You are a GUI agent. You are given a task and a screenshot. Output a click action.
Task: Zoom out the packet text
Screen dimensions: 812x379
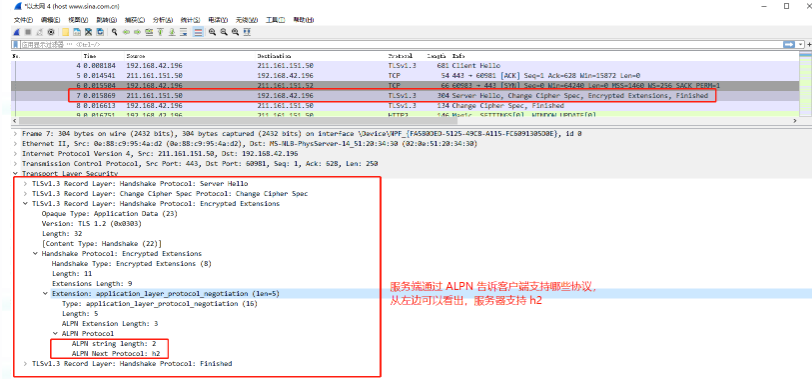[x=224, y=32]
